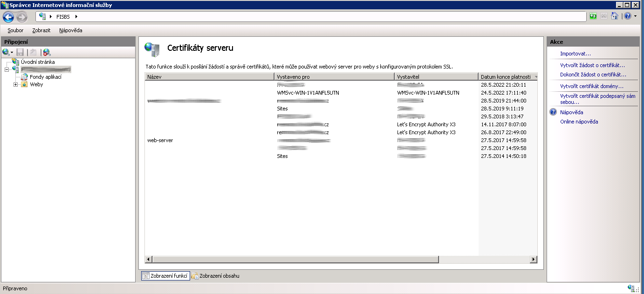The image size is (644, 294).
Task: Open the dropdown arrow beside the Help icon
Action: (x=635, y=16)
